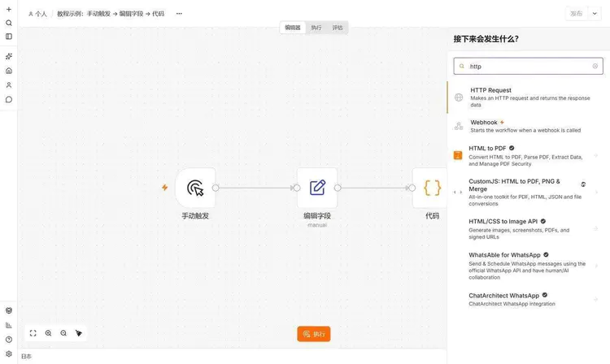Open the bar chart insights icon
This screenshot has width=610, height=364.
(x=9, y=325)
